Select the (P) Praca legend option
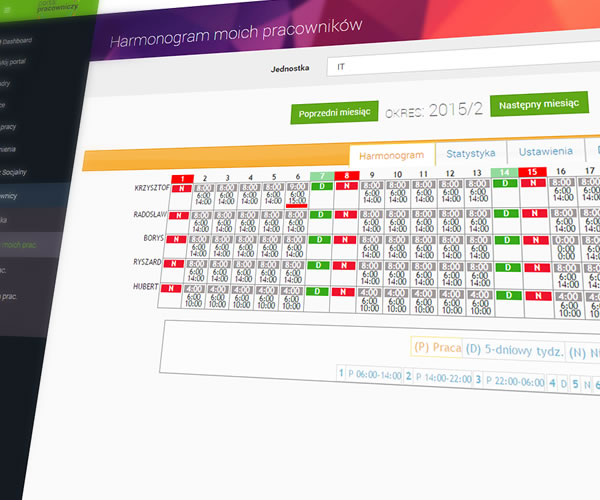The height and width of the screenshot is (500, 600). point(437,347)
